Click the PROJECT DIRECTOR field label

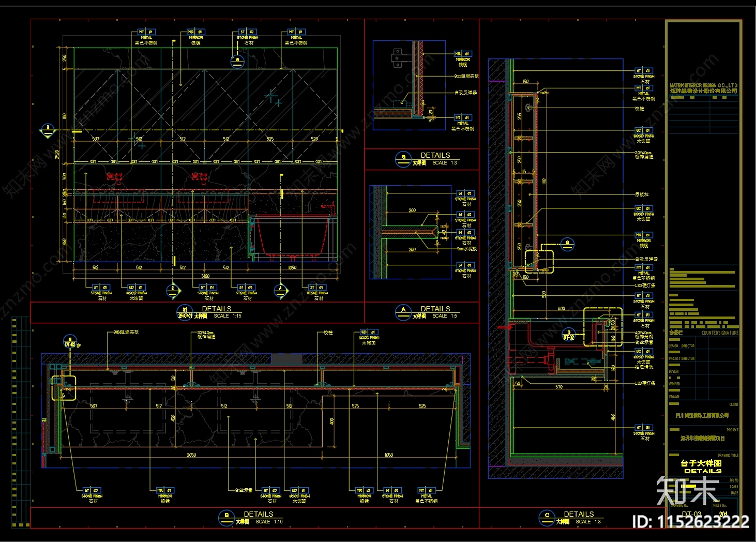(681, 358)
